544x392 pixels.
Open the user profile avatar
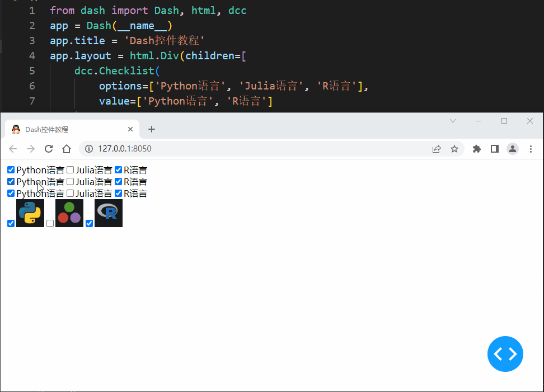(x=513, y=149)
